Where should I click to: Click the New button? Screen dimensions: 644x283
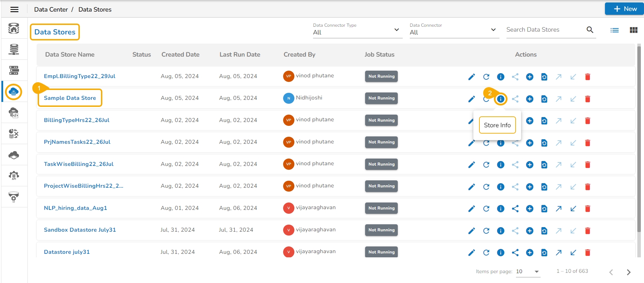coord(625,9)
